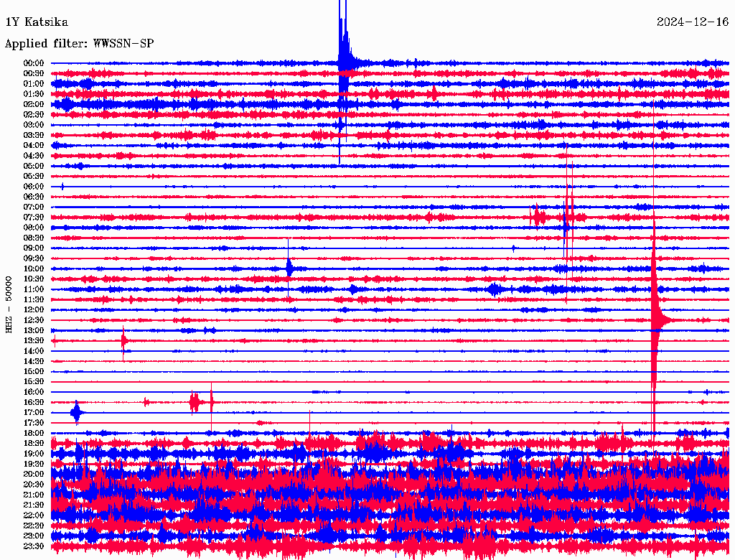This screenshot has width=735, height=560.
Task: Click the 21:30 time label
Action: tap(34, 505)
